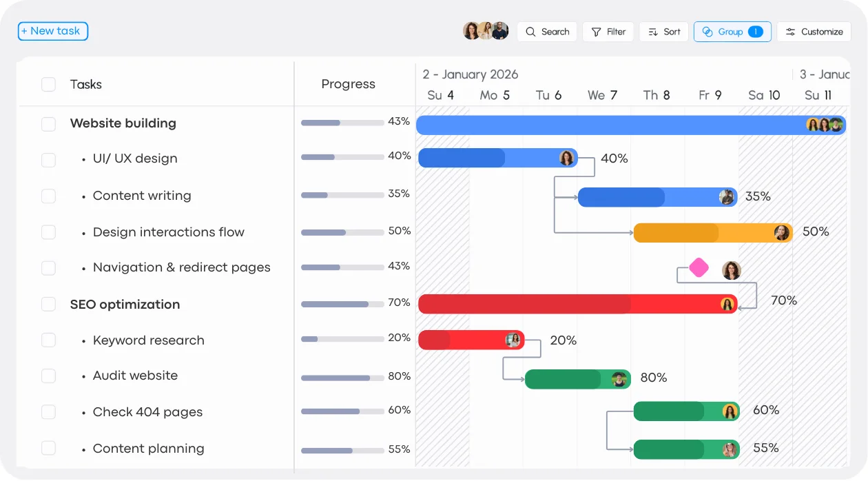Viewport: 868px width, 481px height.
Task: Create a task with the New task button
Action: click(52, 31)
